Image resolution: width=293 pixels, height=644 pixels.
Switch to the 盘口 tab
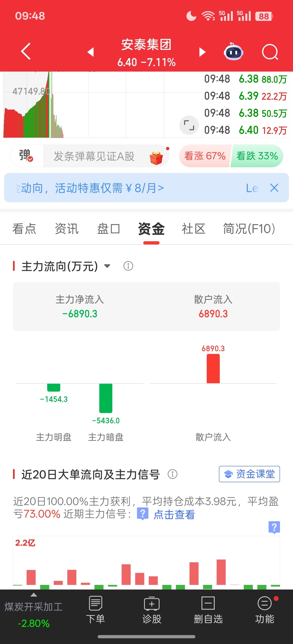(x=109, y=229)
